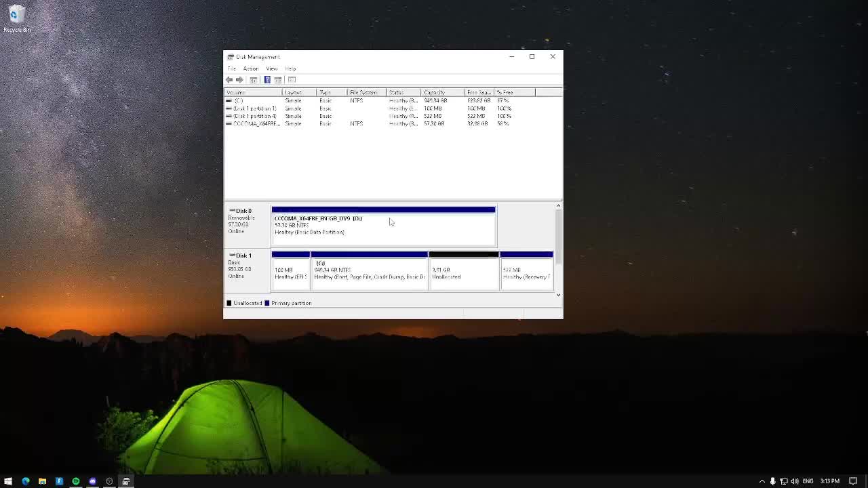Click the Windows Start button
Viewport: 868px width, 488px height.
[x=8, y=481]
